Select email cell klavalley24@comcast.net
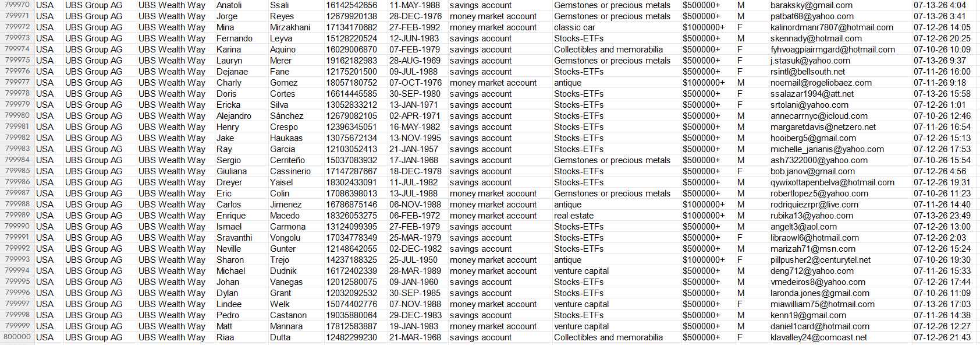This screenshot has height=345, width=980. click(x=840, y=337)
